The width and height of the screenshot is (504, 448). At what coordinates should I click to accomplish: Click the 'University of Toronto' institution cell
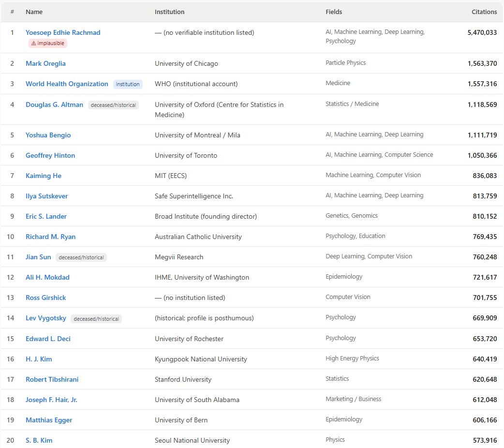(186, 155)
